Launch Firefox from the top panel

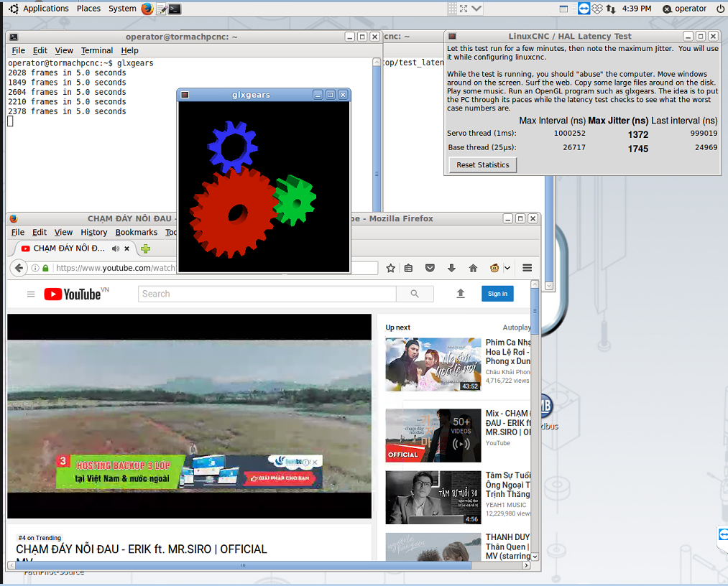(147, 9)
